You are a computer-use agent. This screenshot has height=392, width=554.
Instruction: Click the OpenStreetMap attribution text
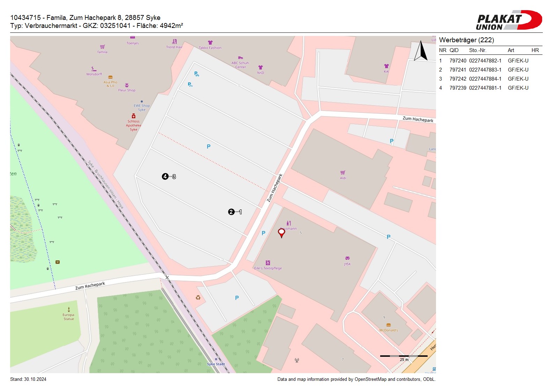point(356,379)
